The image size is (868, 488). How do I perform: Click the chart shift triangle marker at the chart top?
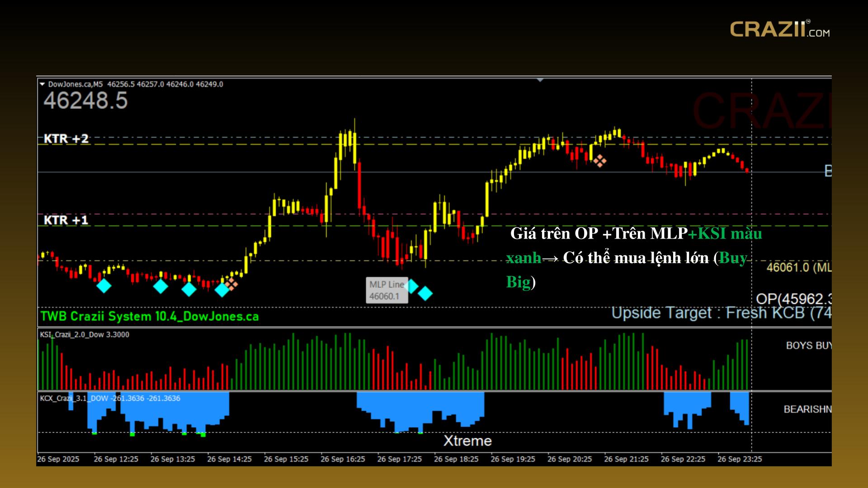click(x=540, y=80)
